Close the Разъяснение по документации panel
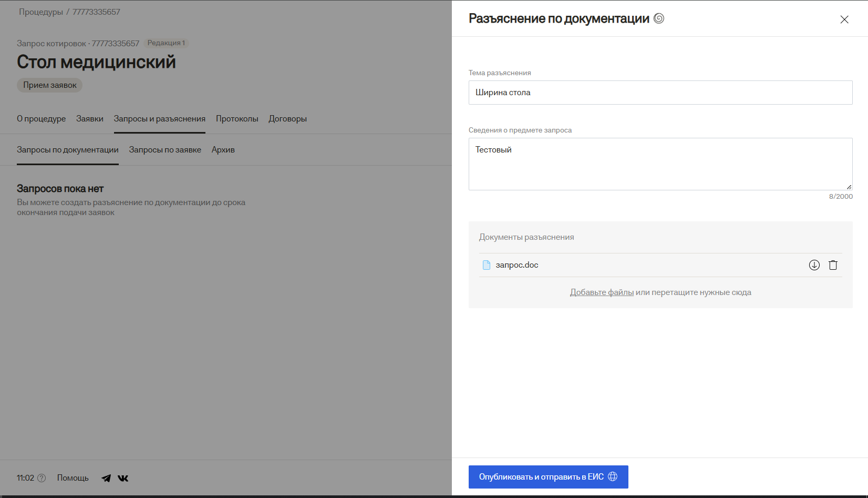This screenshot has height=498, width=868. [844, 19]
